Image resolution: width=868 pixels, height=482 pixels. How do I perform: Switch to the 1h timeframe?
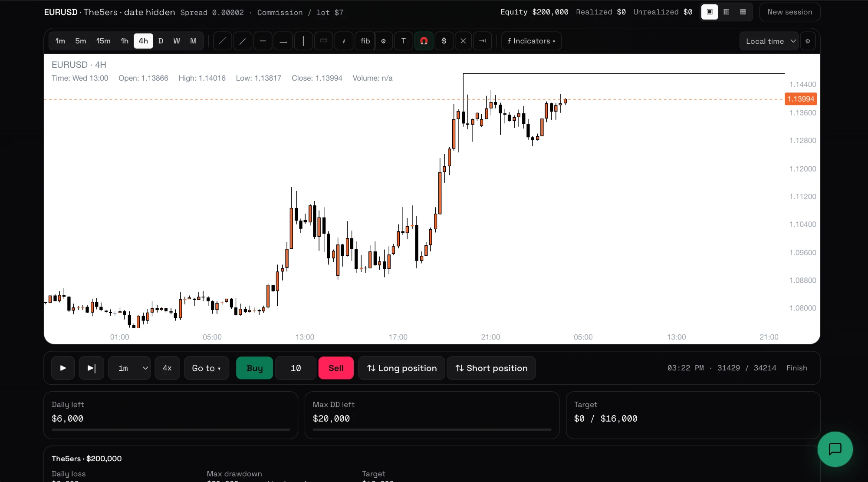tap(125, 41)
